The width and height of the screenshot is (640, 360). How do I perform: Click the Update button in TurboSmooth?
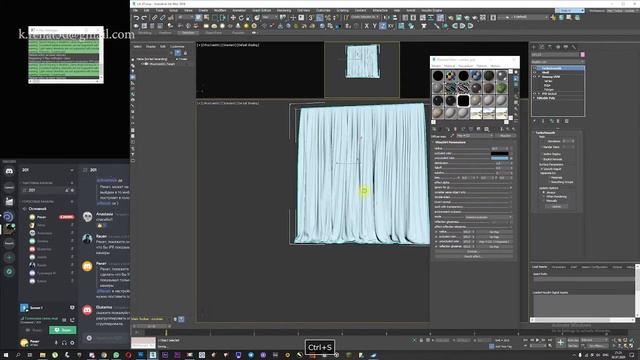point(557,207)
